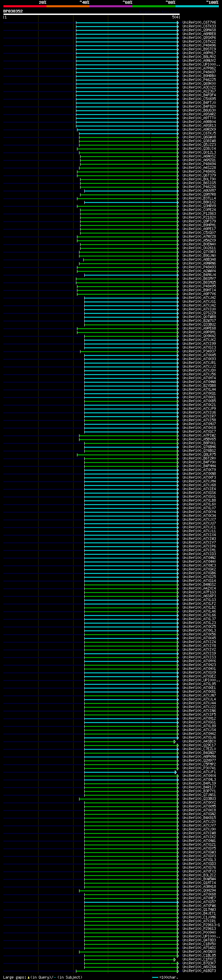
Task: Click the cyan ~100% identity legend segment
Action: [197, 6]
